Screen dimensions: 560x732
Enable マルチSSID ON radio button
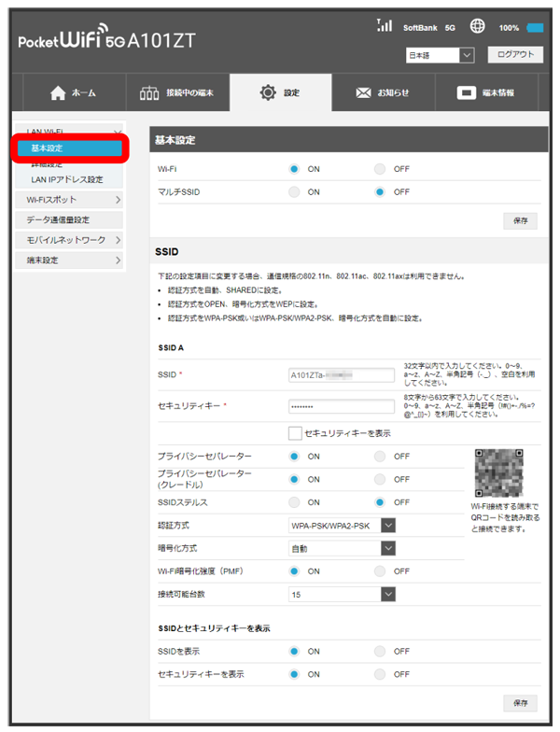294,191
